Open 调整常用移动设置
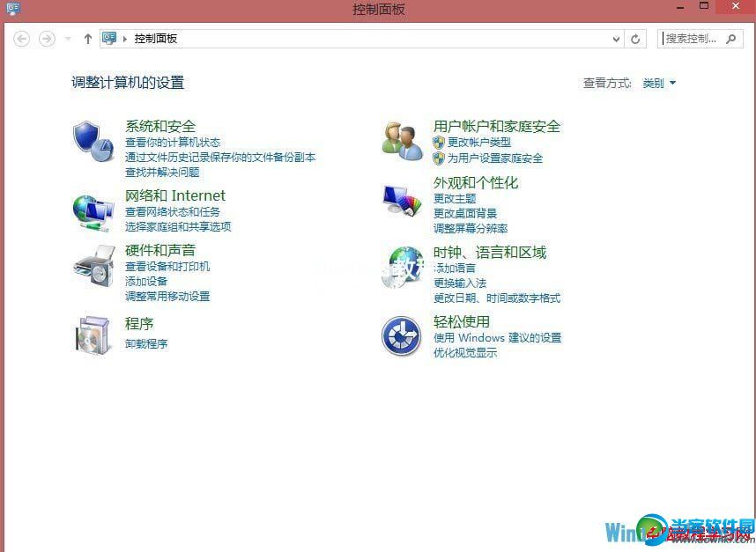The height and width of the screenshot is (552, 756). (167, 296)
